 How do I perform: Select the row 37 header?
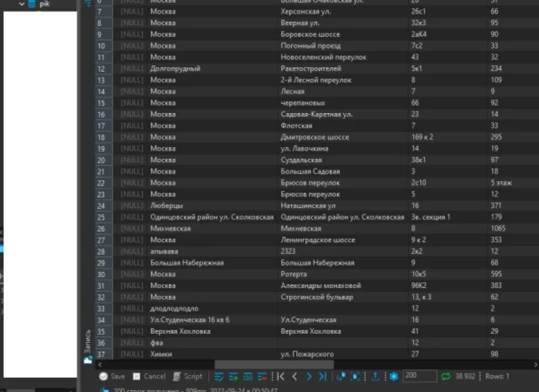tap(103, 354)
